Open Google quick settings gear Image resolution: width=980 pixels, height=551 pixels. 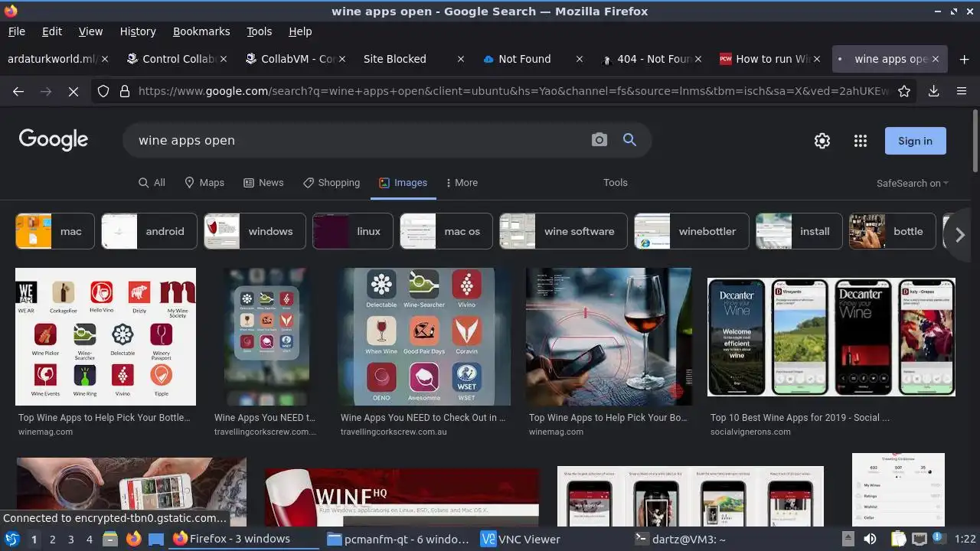pyautogui.click(x=822, y=141)
